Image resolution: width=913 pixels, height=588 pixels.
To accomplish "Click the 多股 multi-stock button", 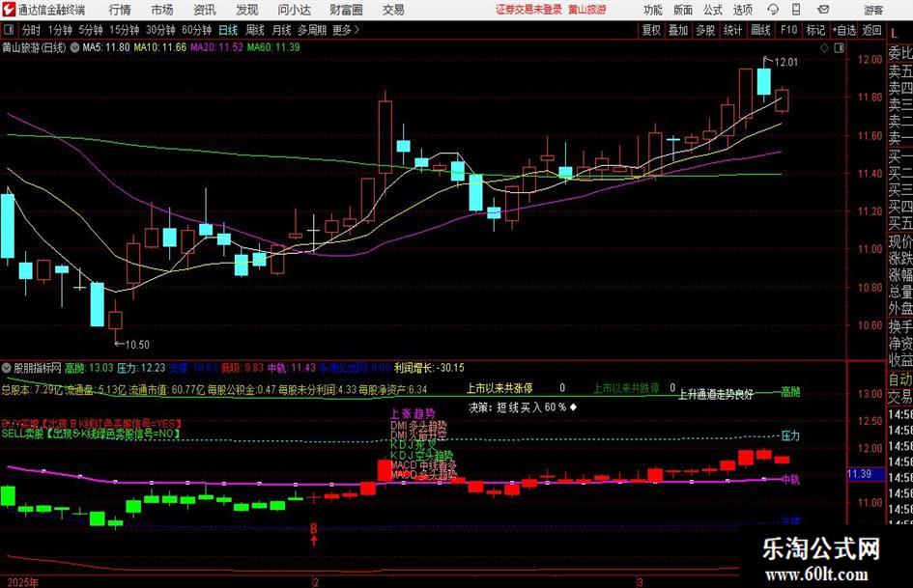I will coord(705,30).
